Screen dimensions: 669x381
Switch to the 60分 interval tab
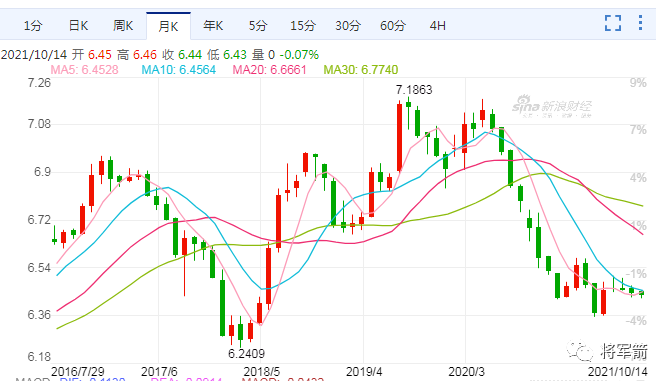[x=393, y=26]
